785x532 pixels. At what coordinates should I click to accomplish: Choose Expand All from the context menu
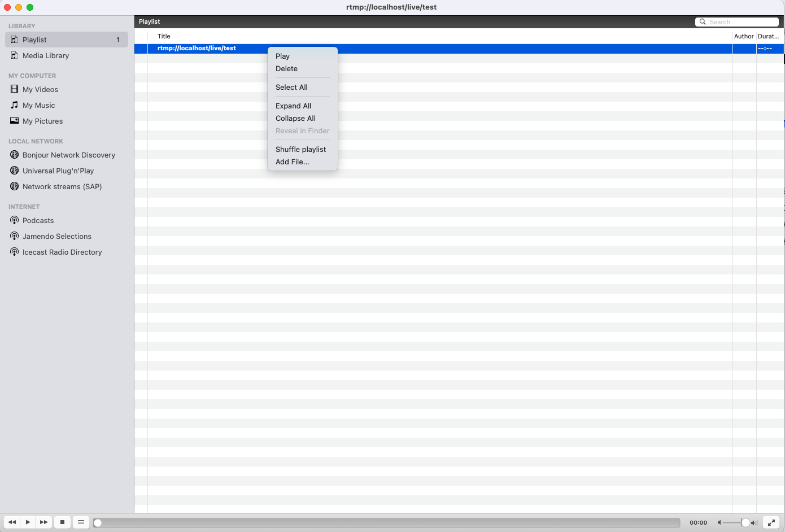pos(293,106)
